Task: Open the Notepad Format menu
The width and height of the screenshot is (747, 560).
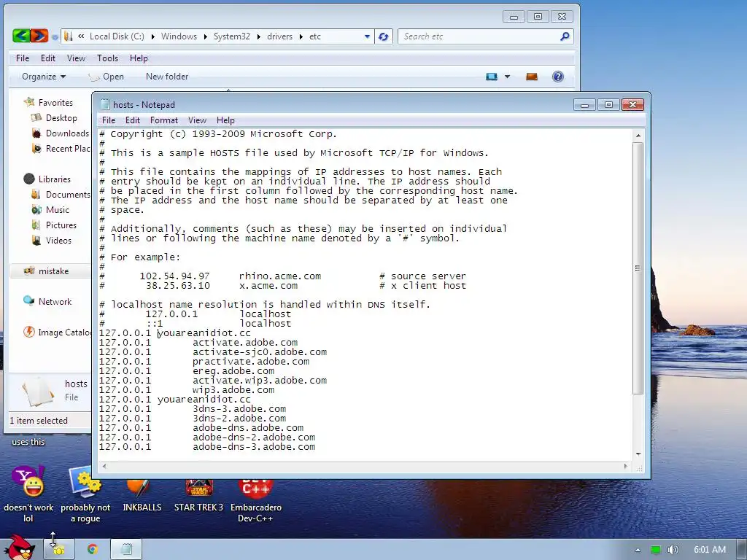Action: 164,120
